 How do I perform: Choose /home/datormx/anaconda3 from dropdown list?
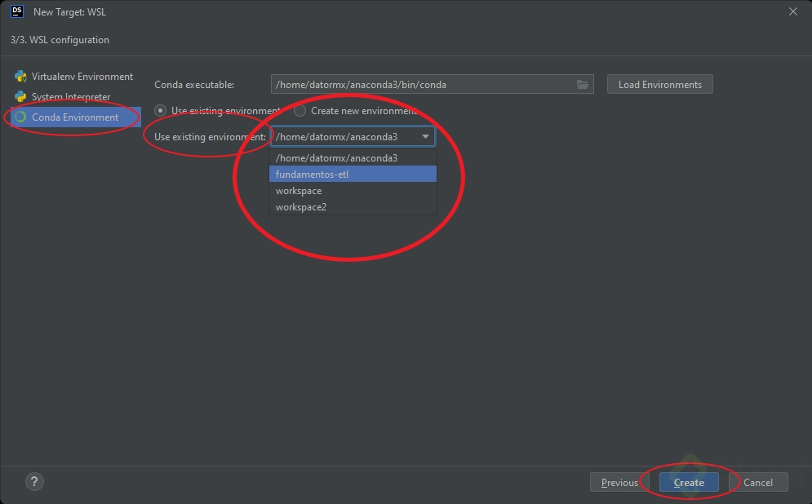pos(353,158)
